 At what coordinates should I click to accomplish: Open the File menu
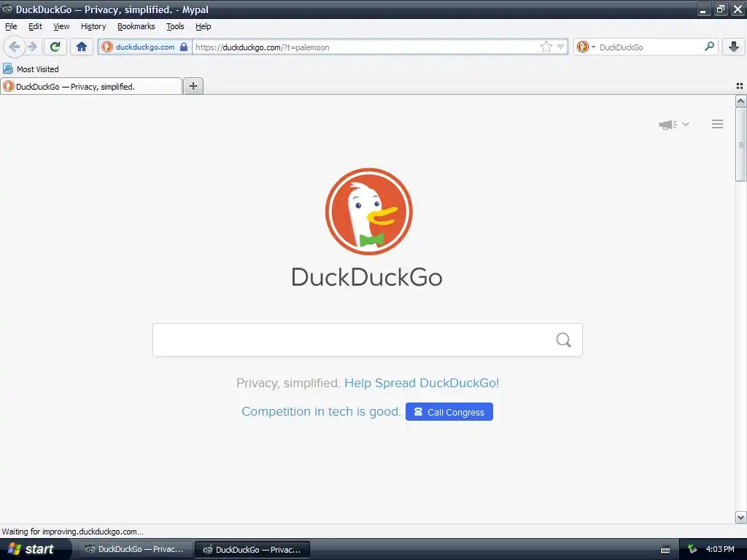coord(11,26)
